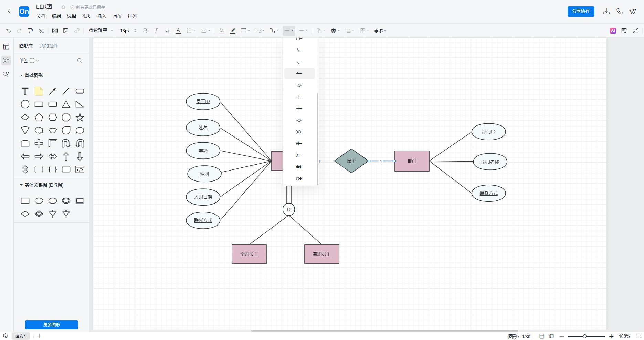Click the undo arrow icon
The height and width of the screenshot is (340, 644).
click(x=8, y=31)
